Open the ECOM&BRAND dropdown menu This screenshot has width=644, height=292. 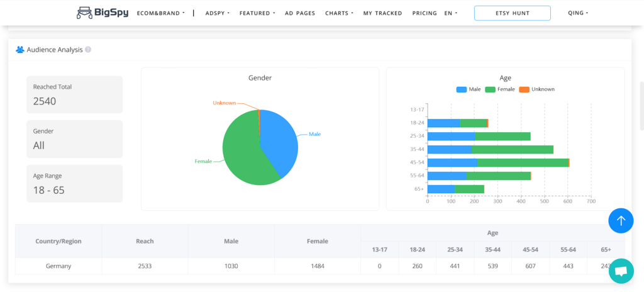160,13
